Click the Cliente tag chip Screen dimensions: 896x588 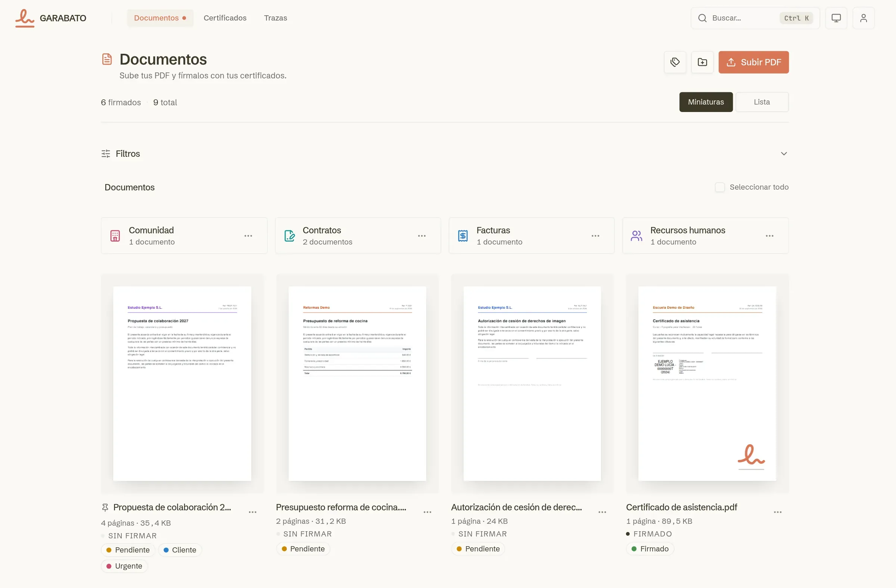180,550
